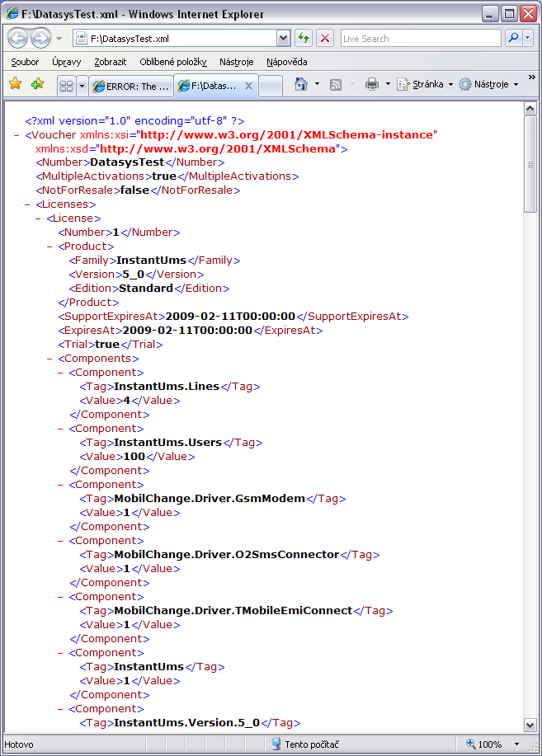Open the Úpravy menu
542x756 pixels.
click(x=67, y=62)
